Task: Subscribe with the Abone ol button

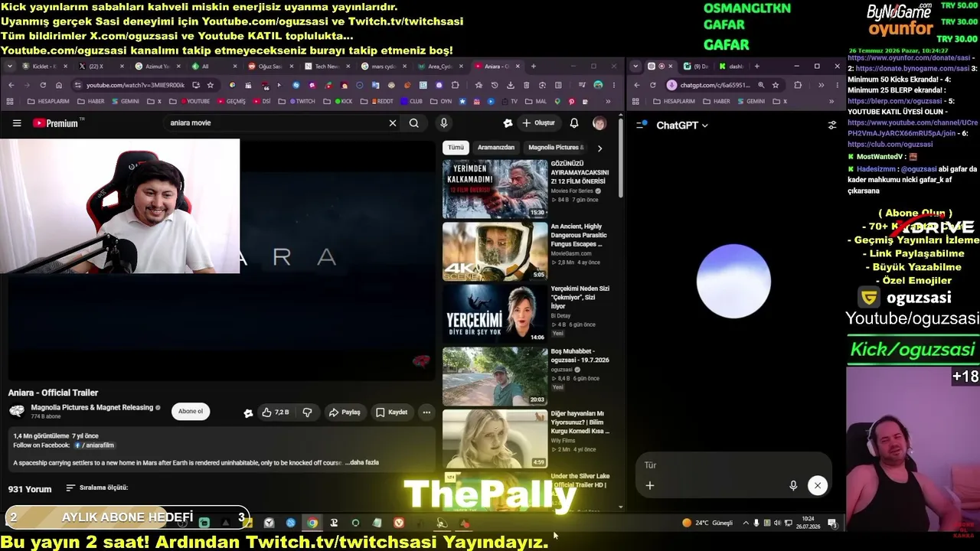Action: coord(191,412)
